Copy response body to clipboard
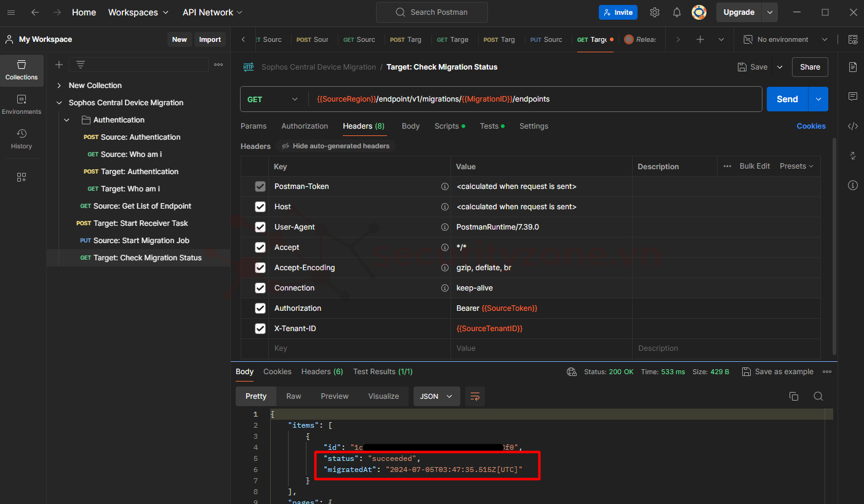The image size is (864, 504). (x=794, y=396)
